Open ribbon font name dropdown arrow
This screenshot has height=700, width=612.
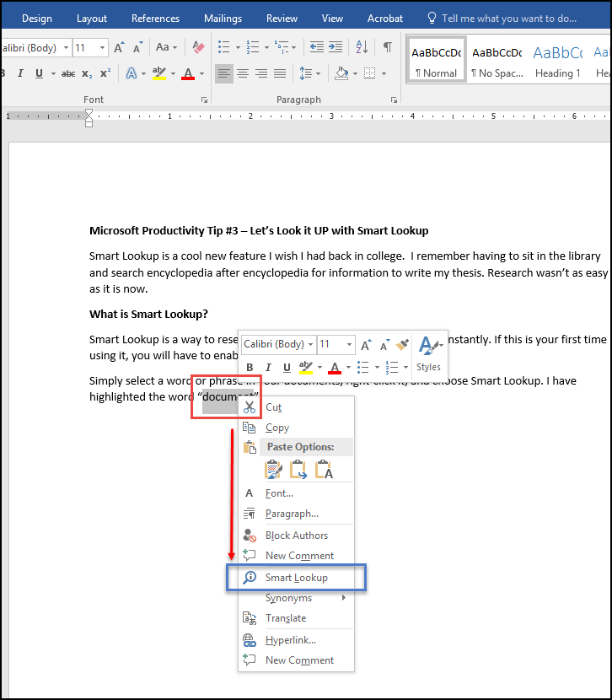coord(66,47)
